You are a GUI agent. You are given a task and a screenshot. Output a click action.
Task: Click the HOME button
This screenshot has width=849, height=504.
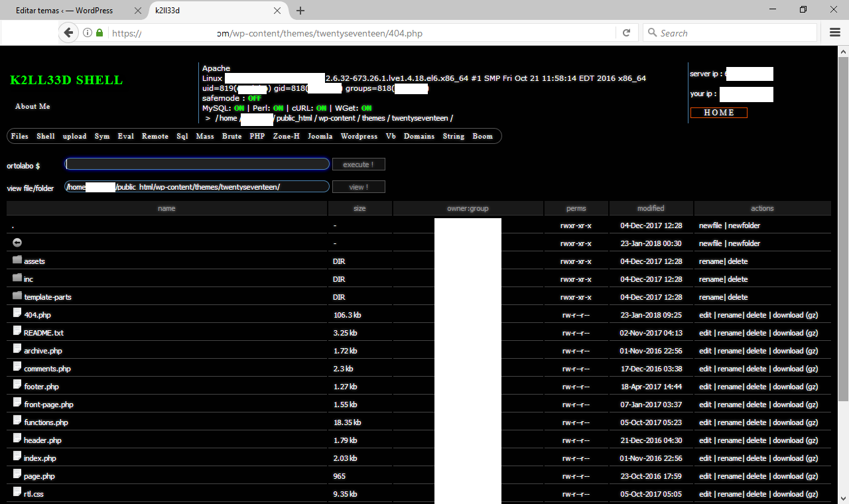pos(719,113)
